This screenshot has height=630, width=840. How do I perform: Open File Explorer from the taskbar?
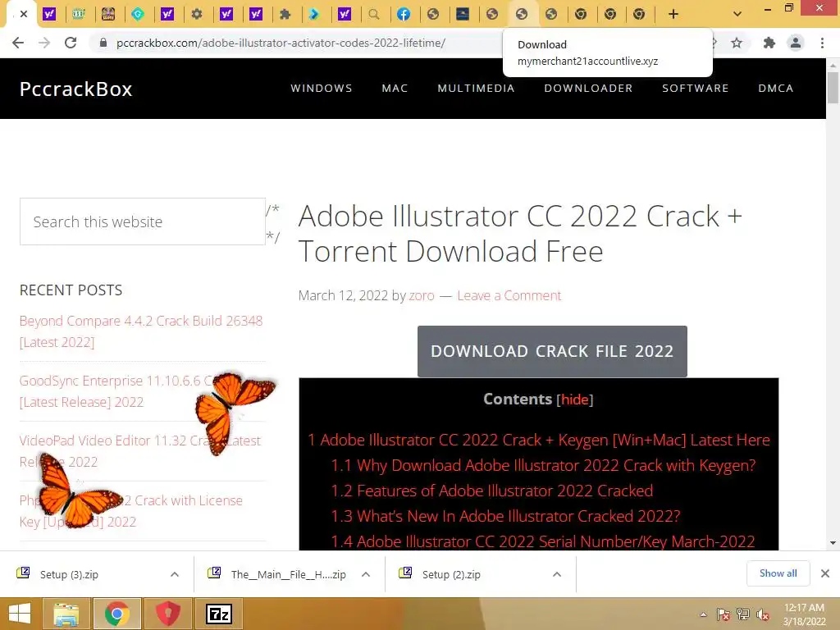(x=66, y=614)
